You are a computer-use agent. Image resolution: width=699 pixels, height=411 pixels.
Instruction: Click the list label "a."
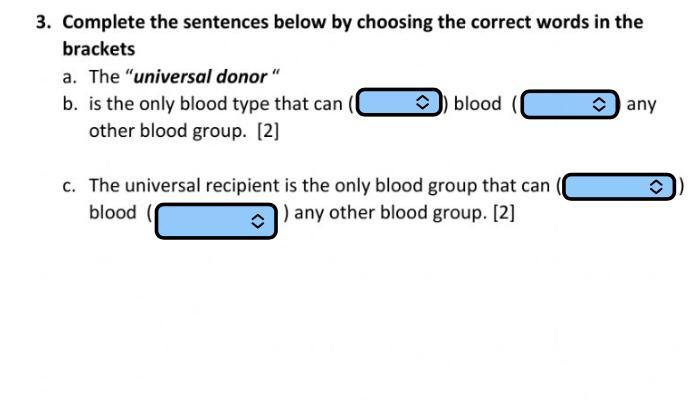coord(70,77)
